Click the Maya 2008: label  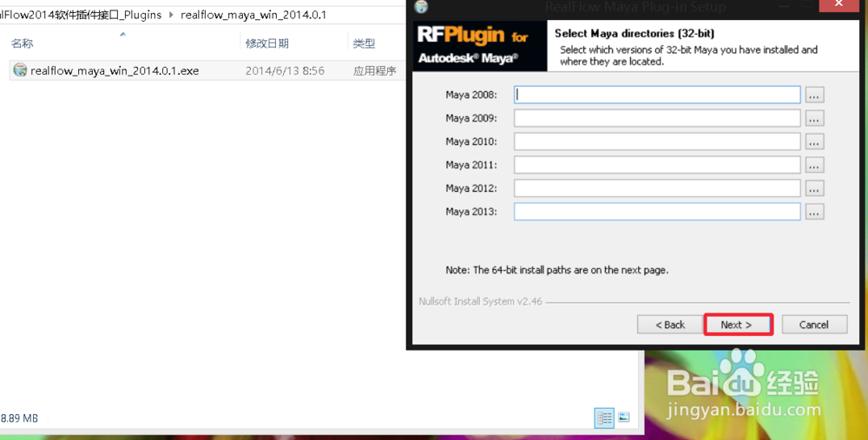coord(471,95)
